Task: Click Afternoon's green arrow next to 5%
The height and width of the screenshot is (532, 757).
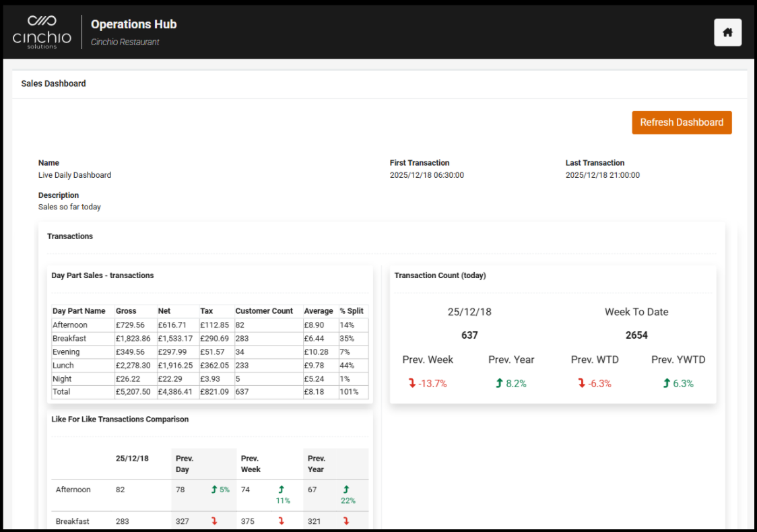Action: (x=214, y=490)
